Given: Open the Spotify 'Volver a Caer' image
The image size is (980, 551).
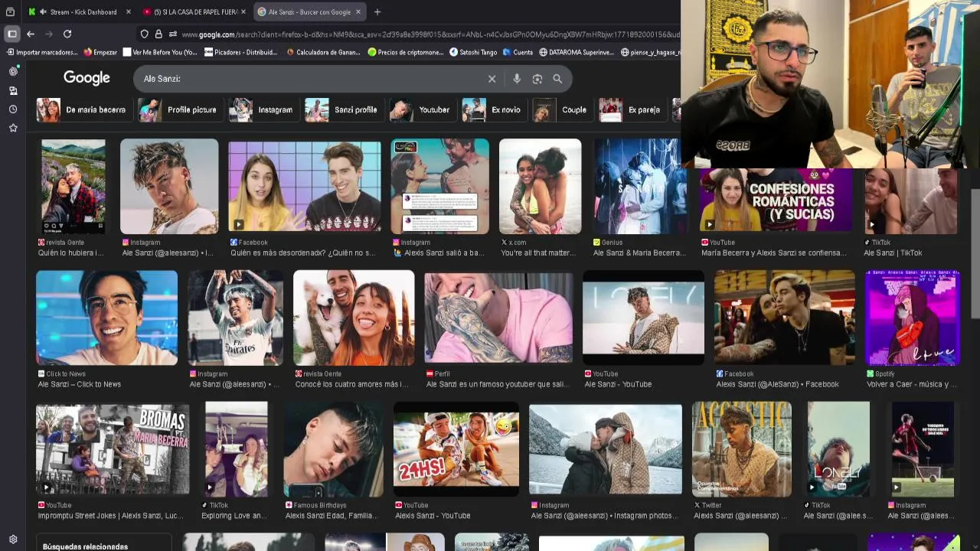Looking at the screenshot, I should 912,318.
